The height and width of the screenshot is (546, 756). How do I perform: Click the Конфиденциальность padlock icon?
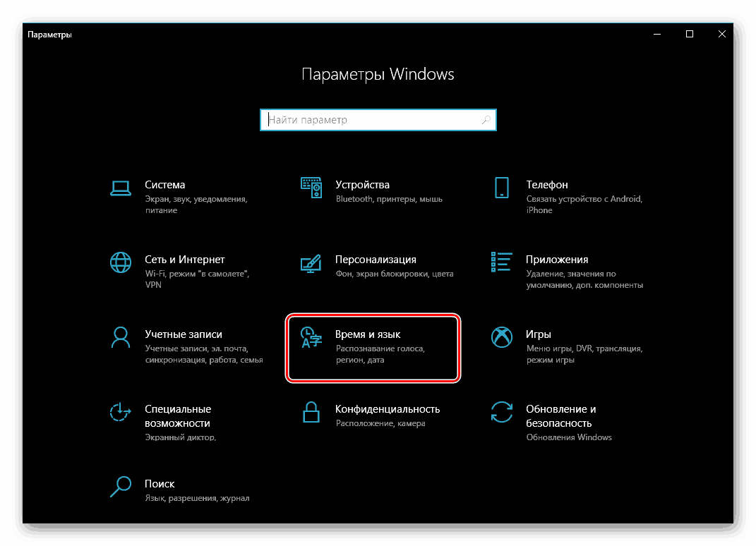point(311,412)
